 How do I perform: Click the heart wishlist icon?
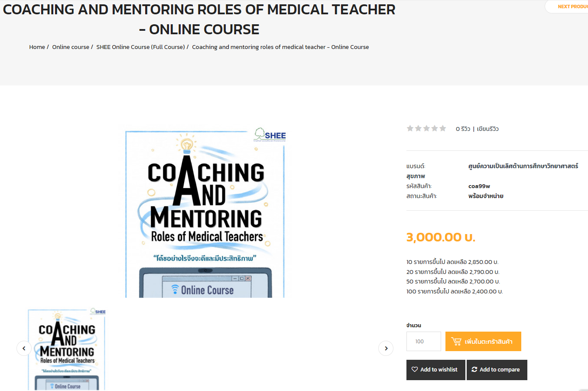pyautogui.click(x=415, y=369)
